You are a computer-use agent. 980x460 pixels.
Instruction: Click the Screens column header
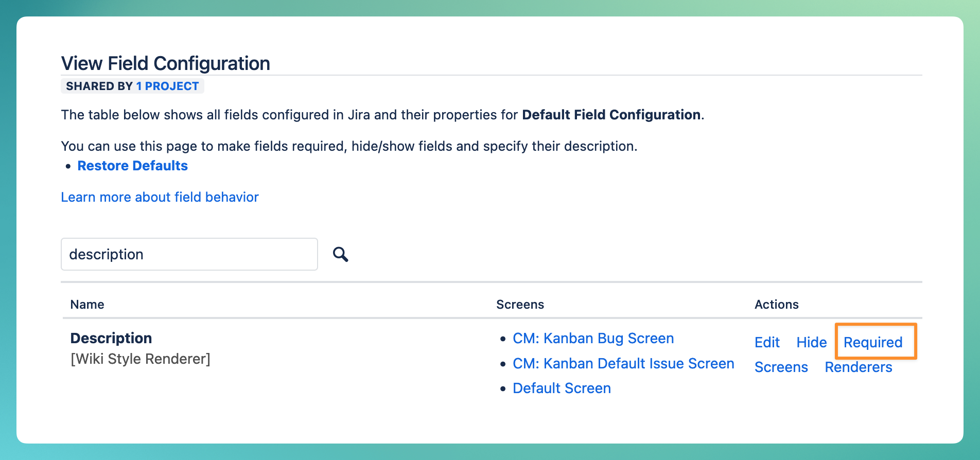(x=520, y=304)
